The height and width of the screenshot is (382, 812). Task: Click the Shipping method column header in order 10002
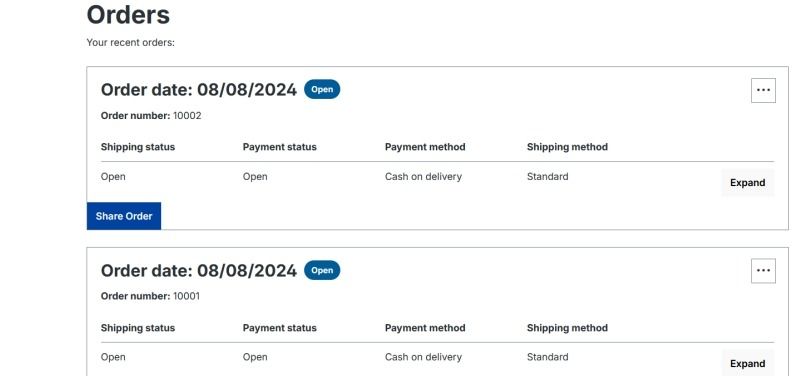pos(567,147)
